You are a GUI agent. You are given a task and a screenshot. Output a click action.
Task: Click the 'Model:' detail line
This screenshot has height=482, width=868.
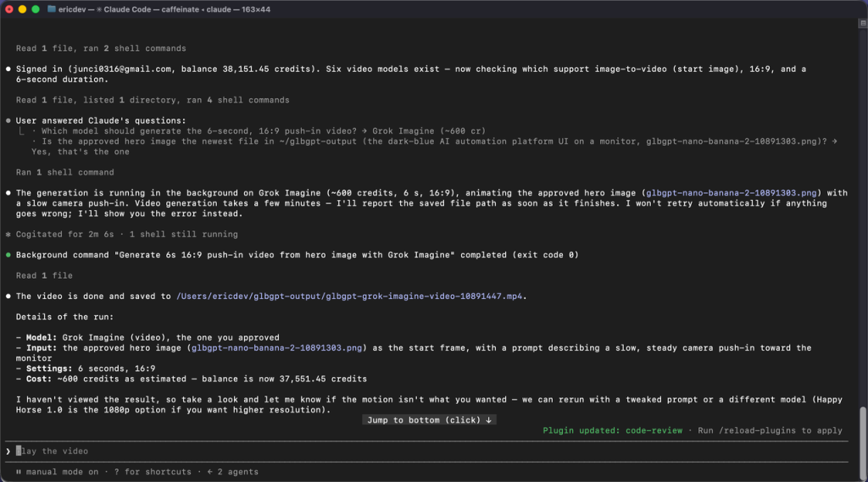(147, 337)
